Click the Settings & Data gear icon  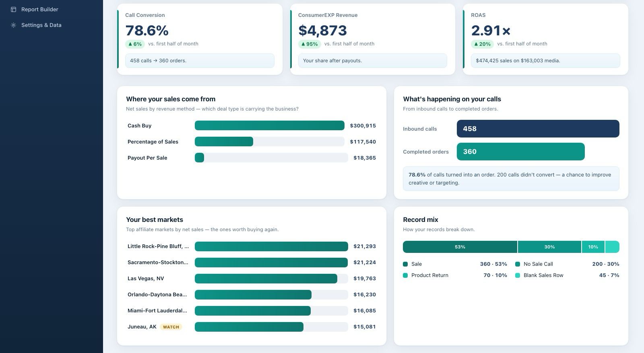13,25
